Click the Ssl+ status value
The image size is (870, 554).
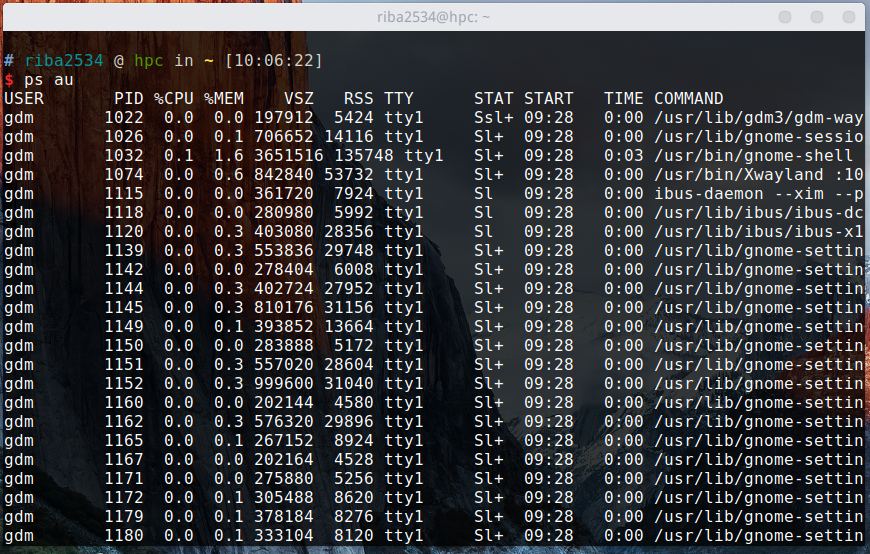coord(493,117)
